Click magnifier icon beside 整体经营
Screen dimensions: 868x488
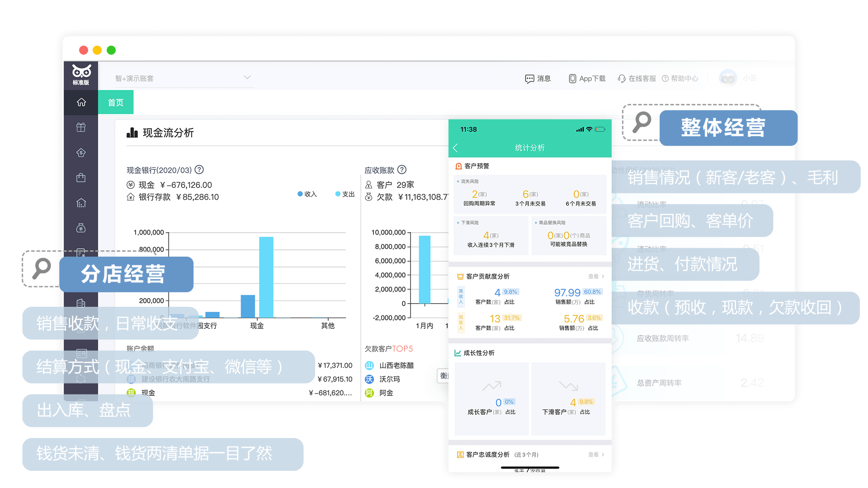coord(642,122)
